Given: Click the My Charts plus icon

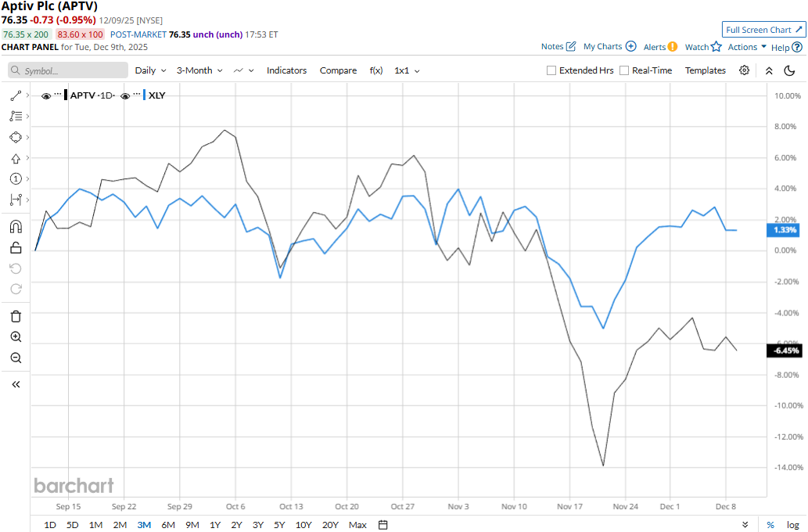Looking at the screenshot, I should coord(630,46).
